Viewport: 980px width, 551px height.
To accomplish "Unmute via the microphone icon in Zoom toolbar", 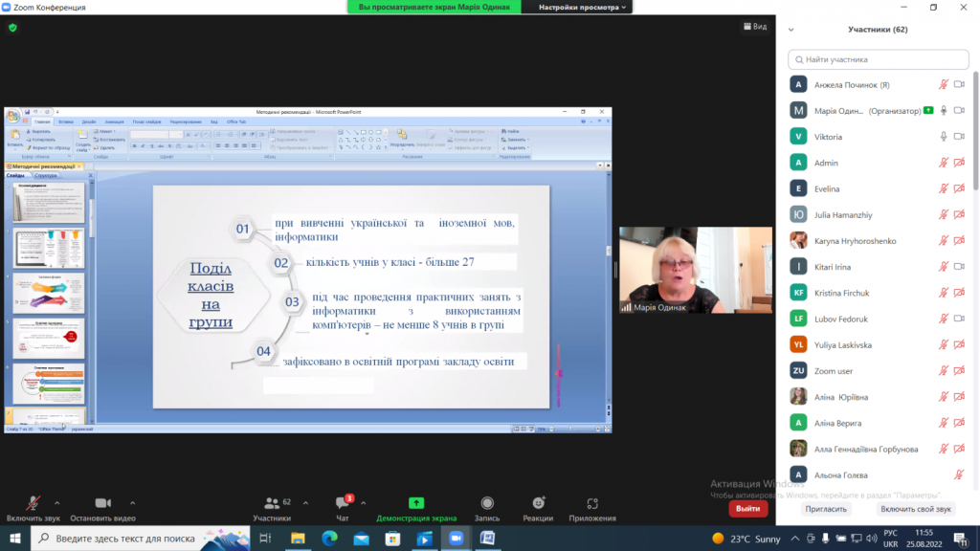I will point(33,503).
